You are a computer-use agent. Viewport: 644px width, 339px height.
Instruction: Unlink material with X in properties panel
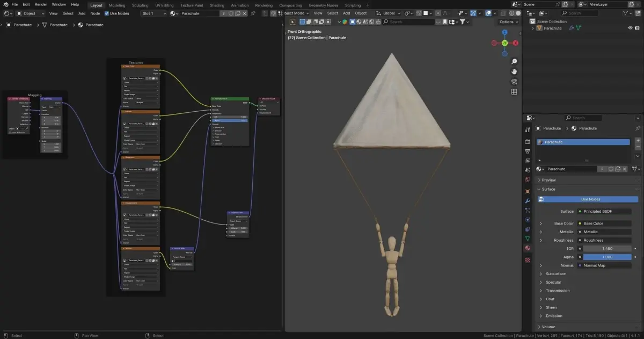[624, 169]
